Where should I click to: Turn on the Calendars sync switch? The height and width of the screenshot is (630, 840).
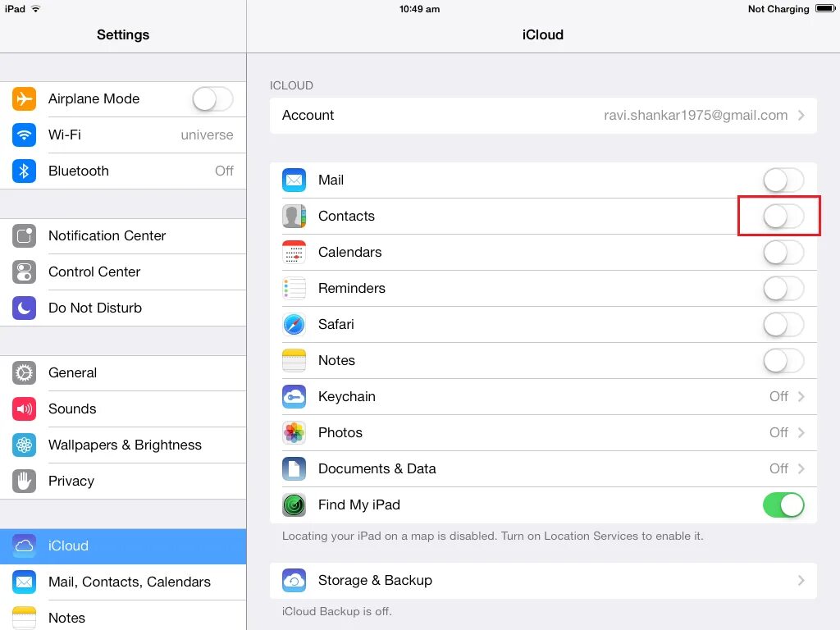pos(783,253)
